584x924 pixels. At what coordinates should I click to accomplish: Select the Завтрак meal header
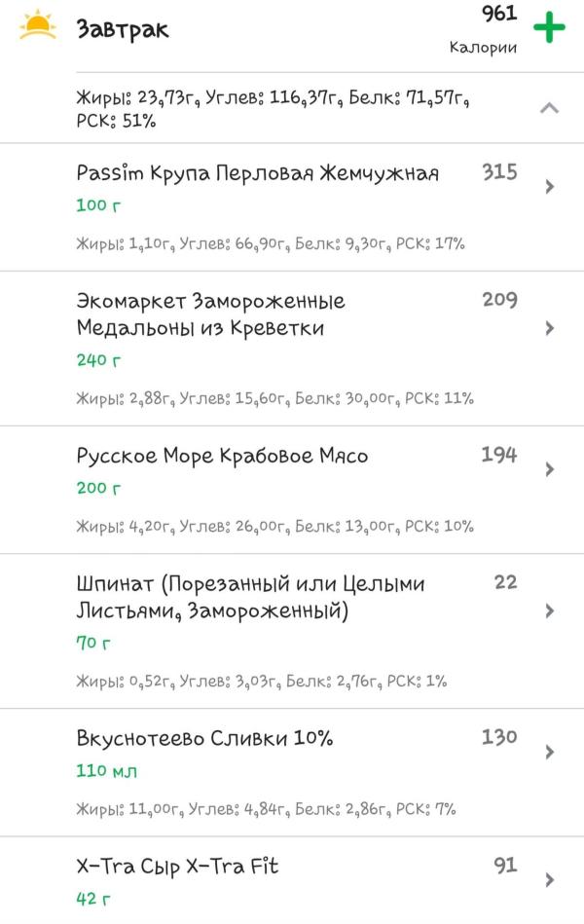(123, 29)
